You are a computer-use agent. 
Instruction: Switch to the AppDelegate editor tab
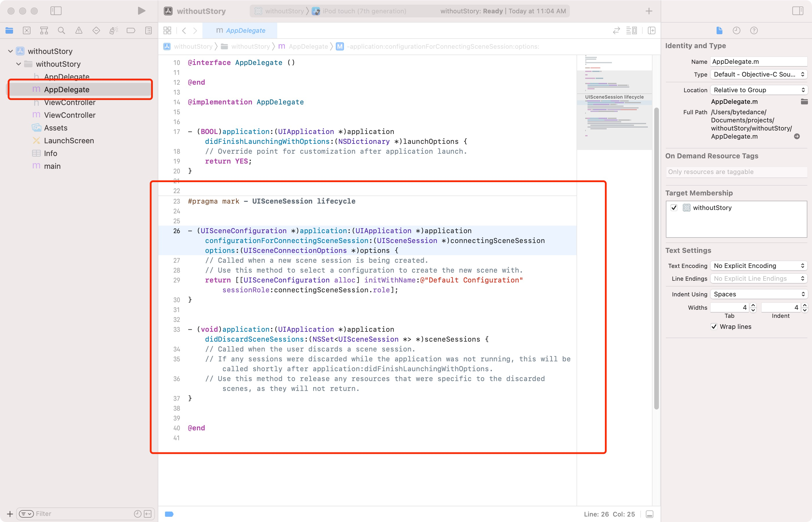(x=241, y=30)
